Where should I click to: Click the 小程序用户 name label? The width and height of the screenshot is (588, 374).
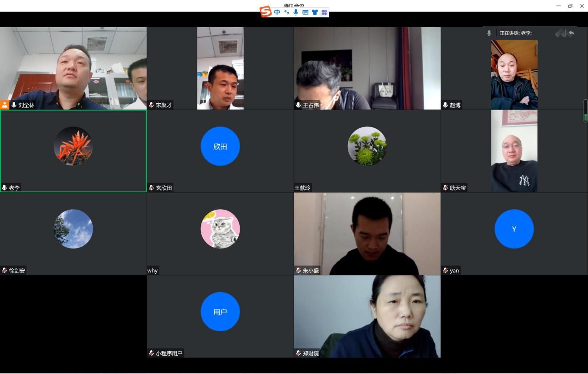click(x=169, y=354)
